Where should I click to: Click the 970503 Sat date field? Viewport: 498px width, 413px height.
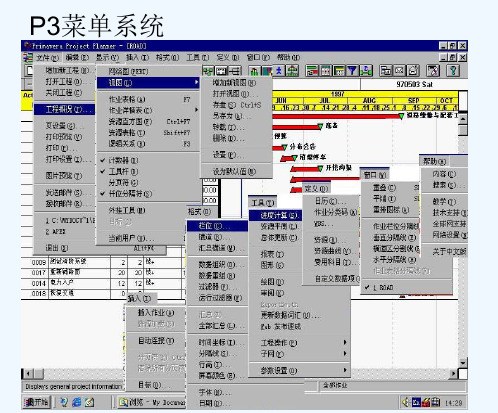(x=414, y=85)
